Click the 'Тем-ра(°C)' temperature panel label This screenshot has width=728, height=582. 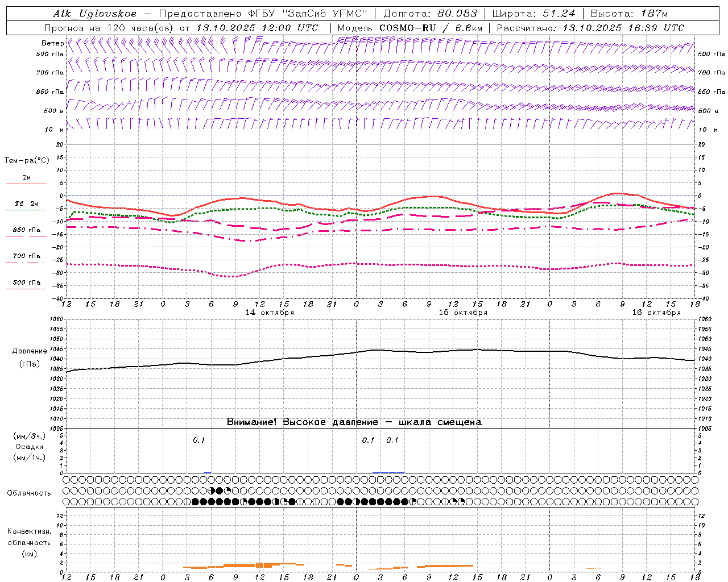coord(27,161)
